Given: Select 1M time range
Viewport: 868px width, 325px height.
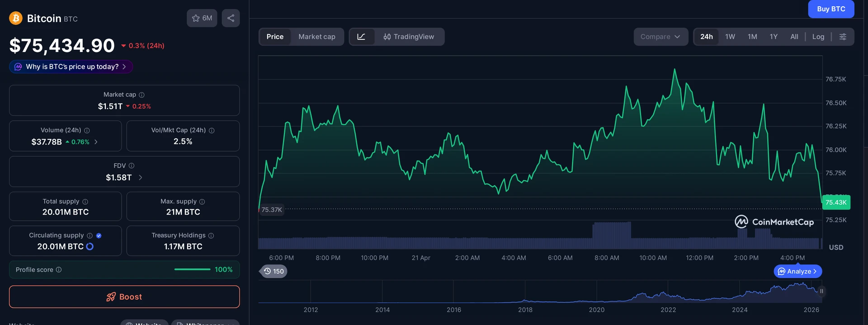Looking at the screenshot, I should pos(752,37).
